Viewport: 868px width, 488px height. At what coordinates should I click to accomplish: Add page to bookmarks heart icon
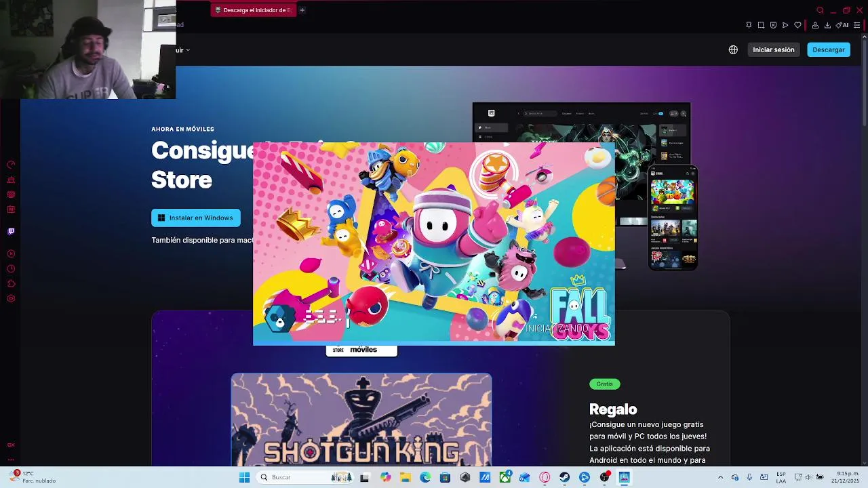click(797, 25)
